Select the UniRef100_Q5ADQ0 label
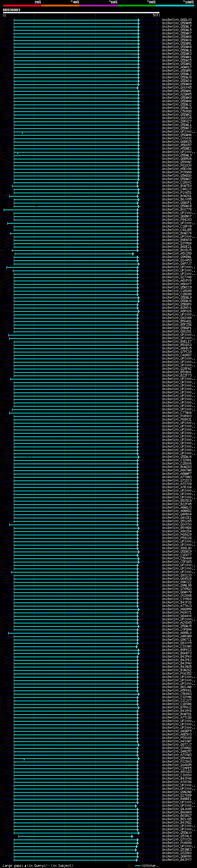The image size is (197, 868). pos(176,176)
